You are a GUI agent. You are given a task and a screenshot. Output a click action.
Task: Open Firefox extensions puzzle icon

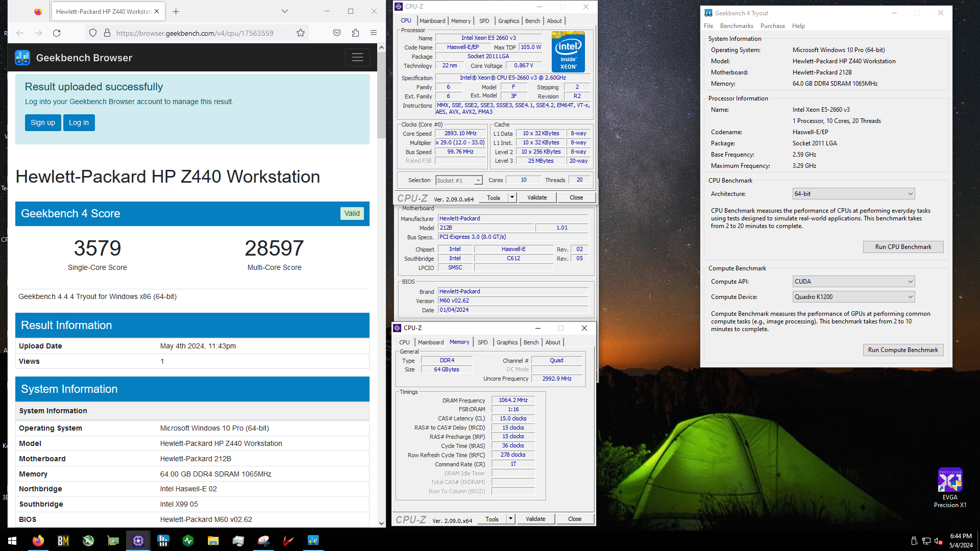[355, 33]
